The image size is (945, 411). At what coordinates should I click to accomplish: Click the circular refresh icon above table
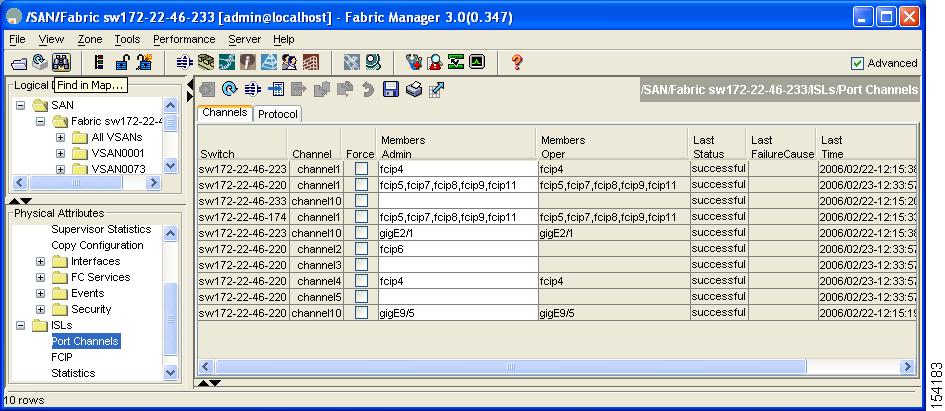(x=230, y=90)
